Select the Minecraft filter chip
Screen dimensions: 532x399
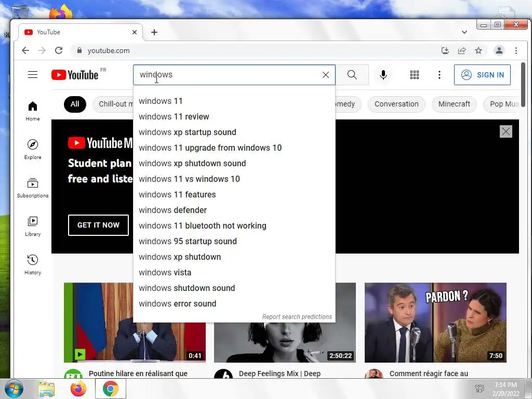454,104
